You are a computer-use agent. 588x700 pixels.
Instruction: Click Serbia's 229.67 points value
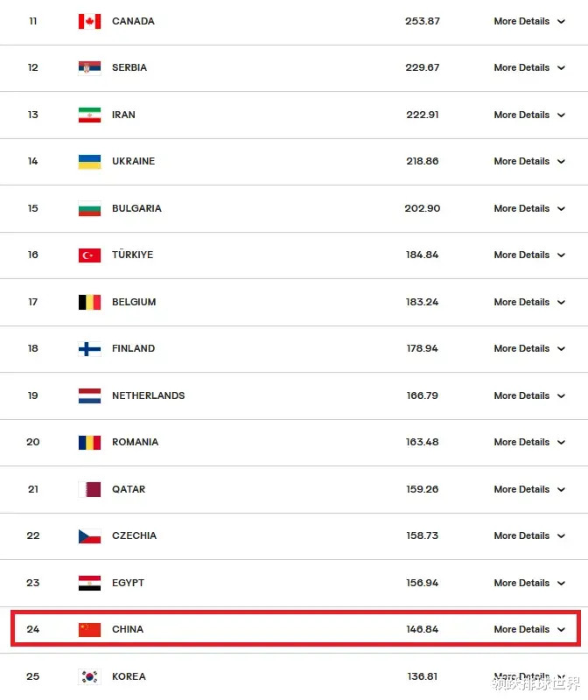(x=423, y=67)
